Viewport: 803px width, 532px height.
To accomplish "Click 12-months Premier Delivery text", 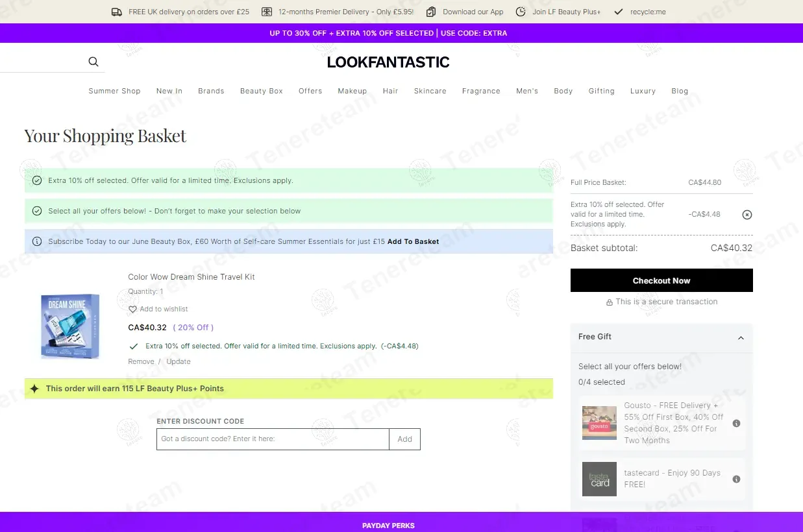I will pos(346,12).
